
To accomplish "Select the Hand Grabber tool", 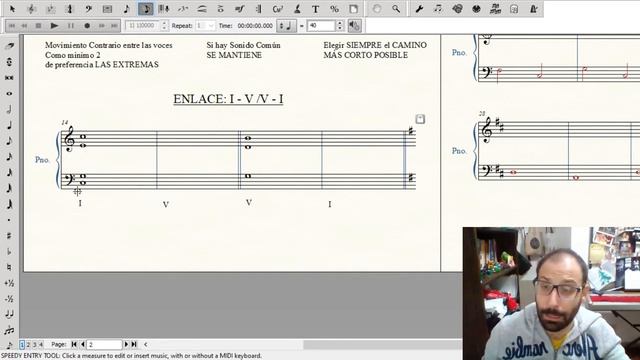I will [377, 9].
